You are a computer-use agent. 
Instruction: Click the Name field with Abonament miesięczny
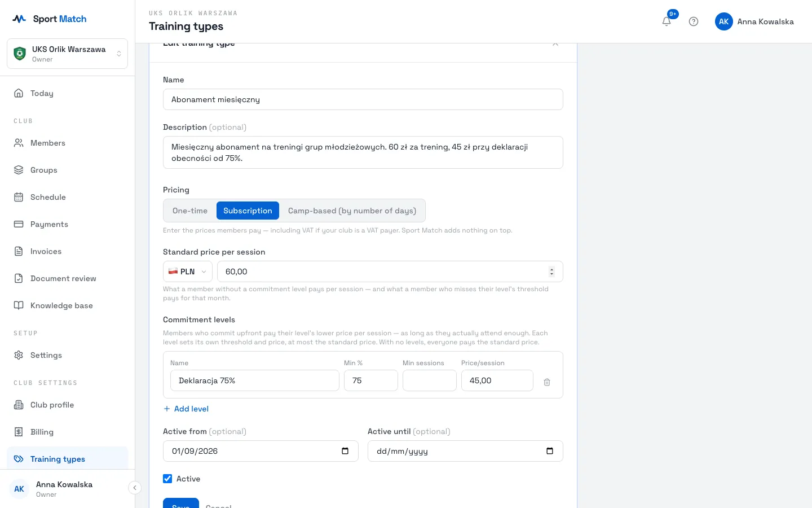[363, 99]
